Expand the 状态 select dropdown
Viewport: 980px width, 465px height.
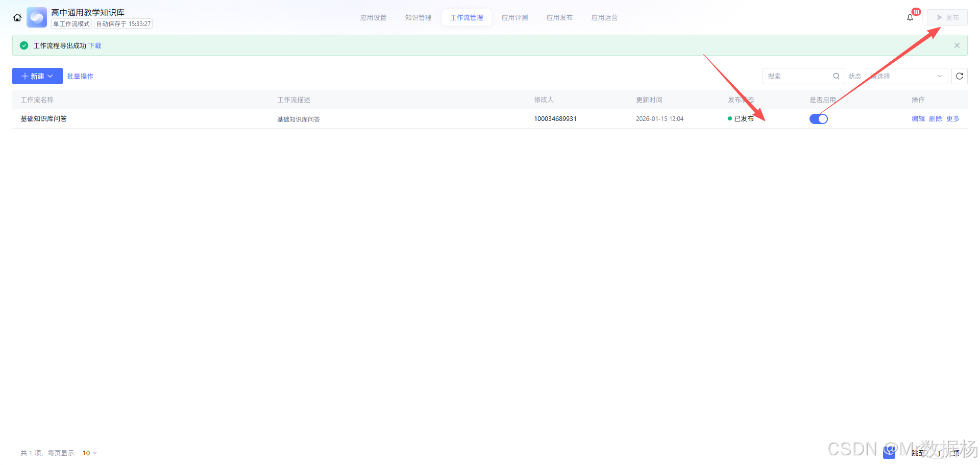(906, 76)
